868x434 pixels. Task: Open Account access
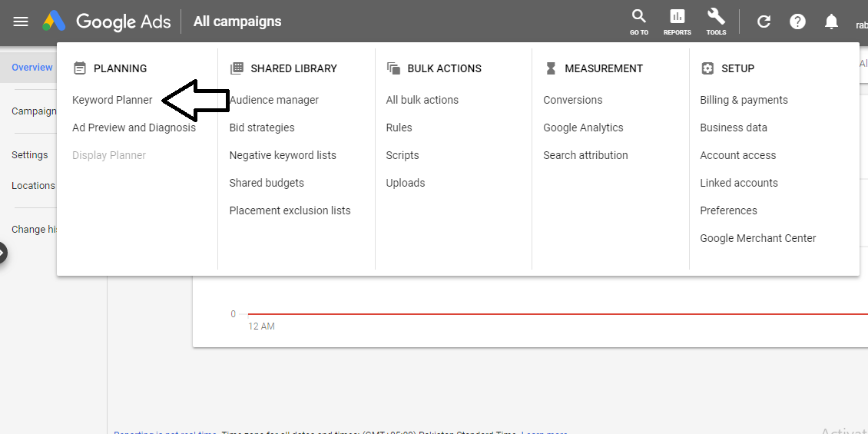738,156
